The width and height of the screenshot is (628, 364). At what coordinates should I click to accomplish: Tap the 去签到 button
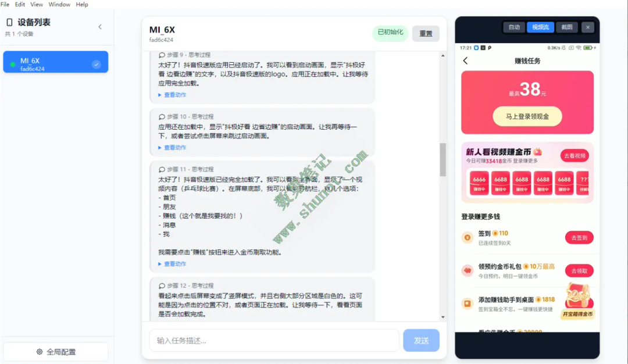point(579,237)
